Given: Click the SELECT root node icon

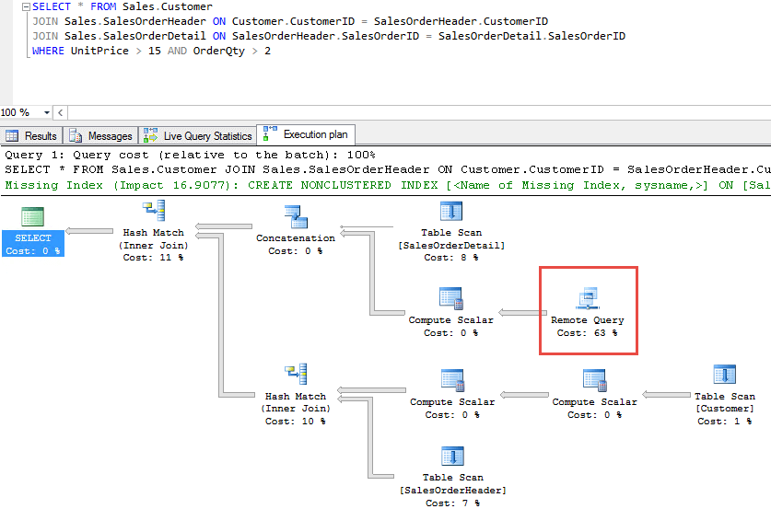Looking at the screenshot, I should 33,217.
